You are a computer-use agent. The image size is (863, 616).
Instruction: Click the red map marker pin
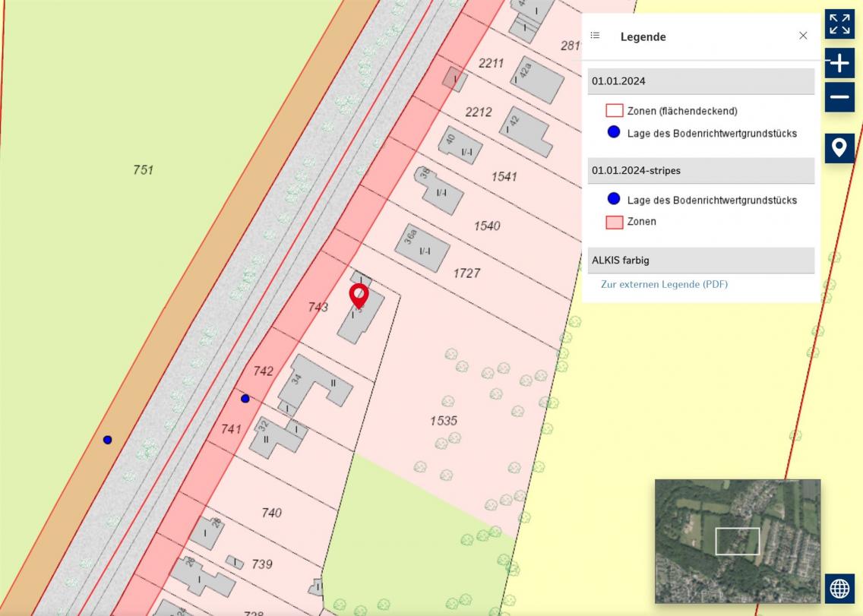point(359,295)
